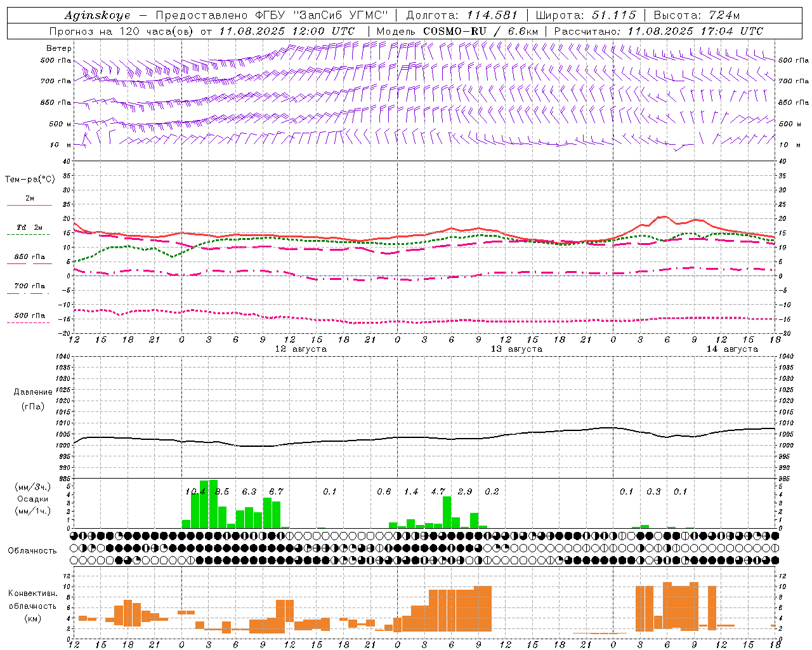
Task: Select the 2.9 precipitation total
Action: 465,492
